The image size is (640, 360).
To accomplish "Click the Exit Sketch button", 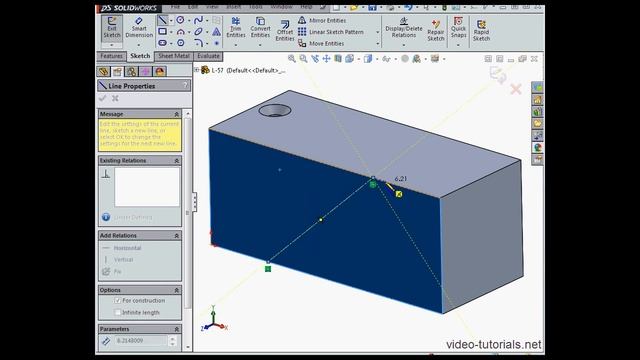I will (x=111, y=28).
